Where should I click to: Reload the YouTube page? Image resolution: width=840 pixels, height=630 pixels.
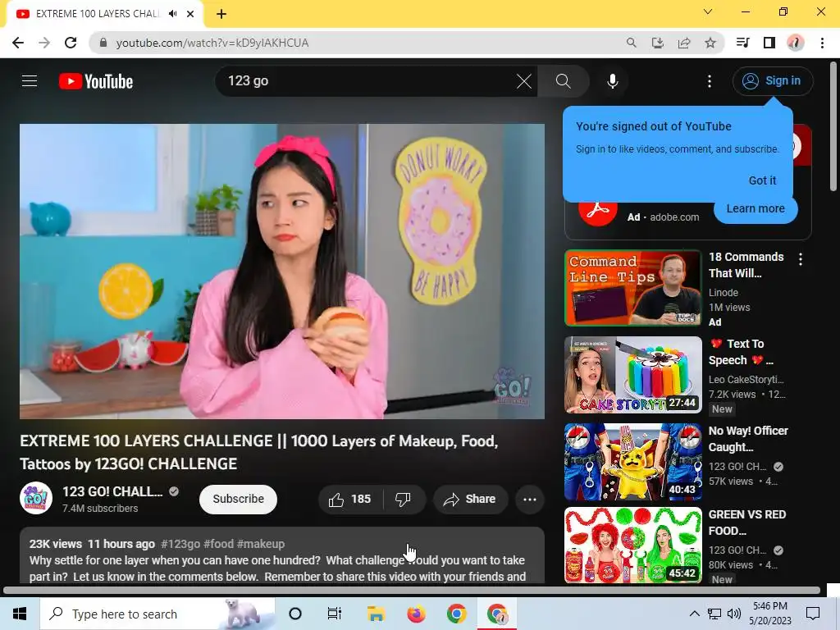[71, 43]
